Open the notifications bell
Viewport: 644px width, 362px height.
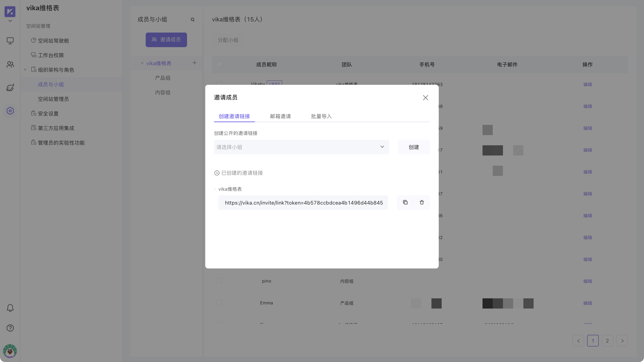pos(10,308)
